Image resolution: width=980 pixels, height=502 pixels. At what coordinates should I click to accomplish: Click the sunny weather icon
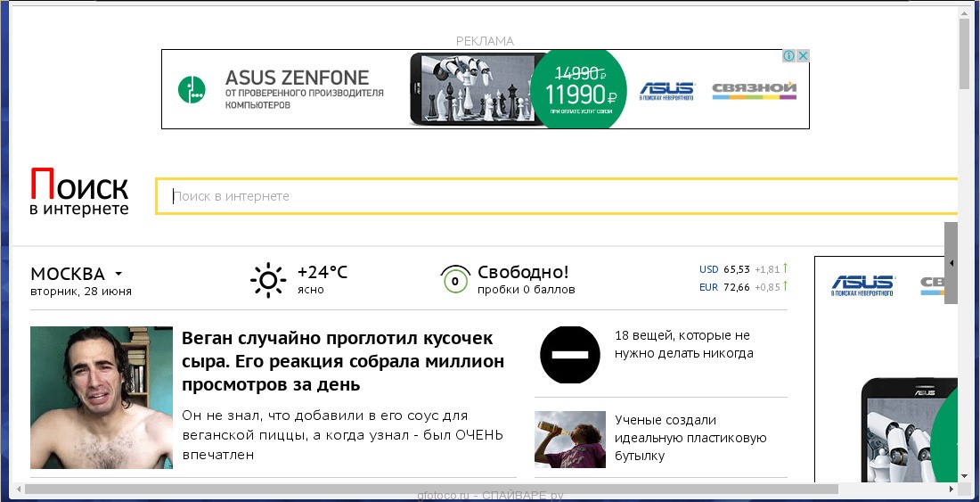pos(268,279)
